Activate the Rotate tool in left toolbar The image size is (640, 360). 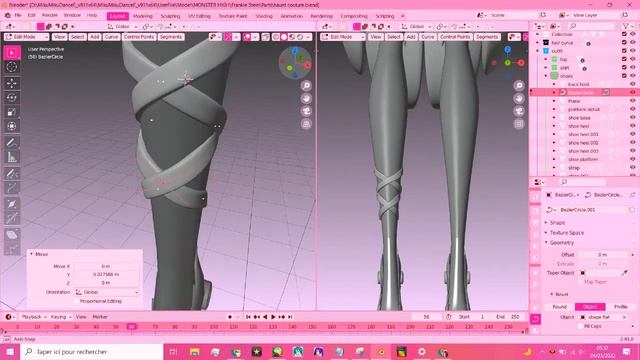click(12, 98)
